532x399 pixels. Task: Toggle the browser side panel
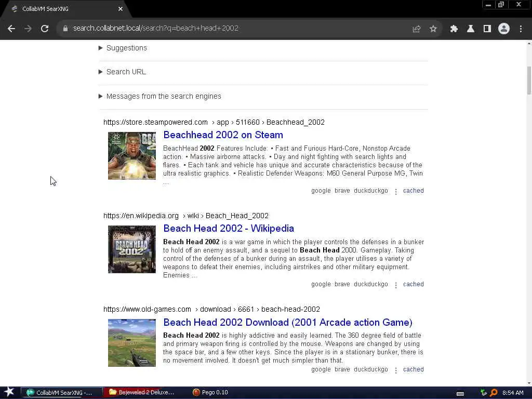click(487, 29)
